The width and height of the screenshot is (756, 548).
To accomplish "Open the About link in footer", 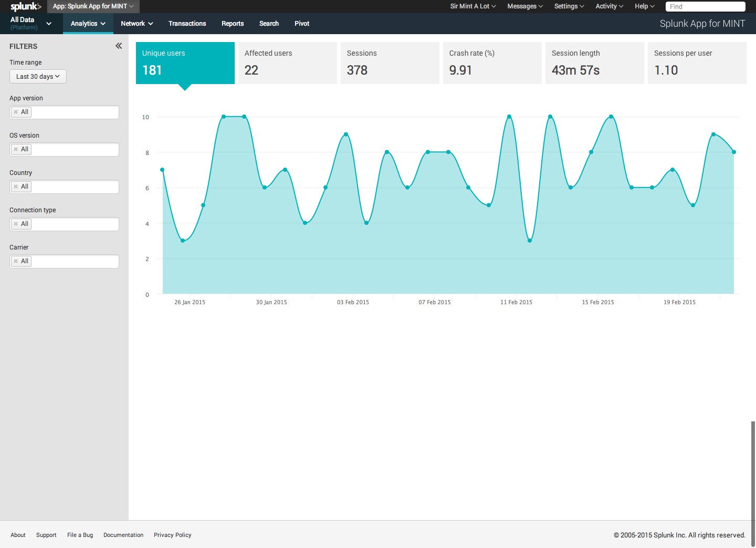I will coord(18,535).
